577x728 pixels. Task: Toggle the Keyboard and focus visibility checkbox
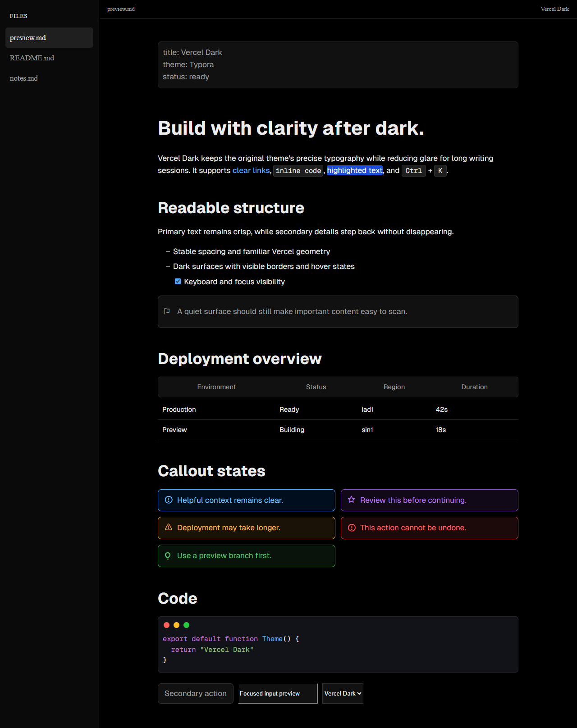pos(178,281)
